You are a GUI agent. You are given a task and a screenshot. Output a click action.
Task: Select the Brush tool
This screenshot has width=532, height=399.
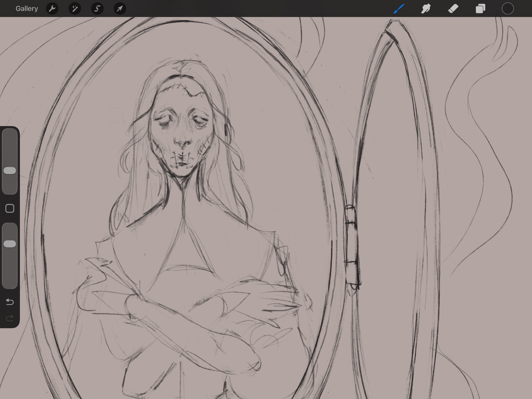pyautogui.click(x=399, y=9)
